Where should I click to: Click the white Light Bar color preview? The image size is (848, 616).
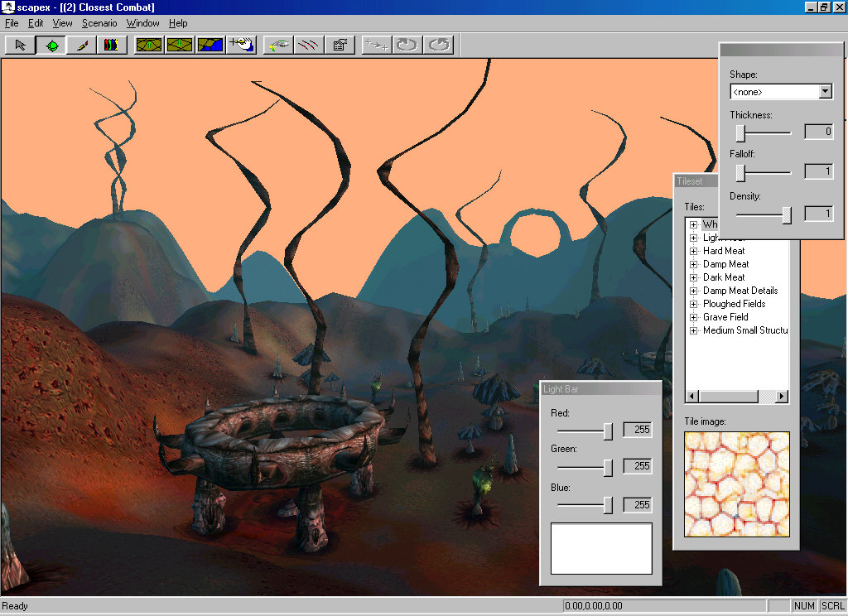[601, 548]
